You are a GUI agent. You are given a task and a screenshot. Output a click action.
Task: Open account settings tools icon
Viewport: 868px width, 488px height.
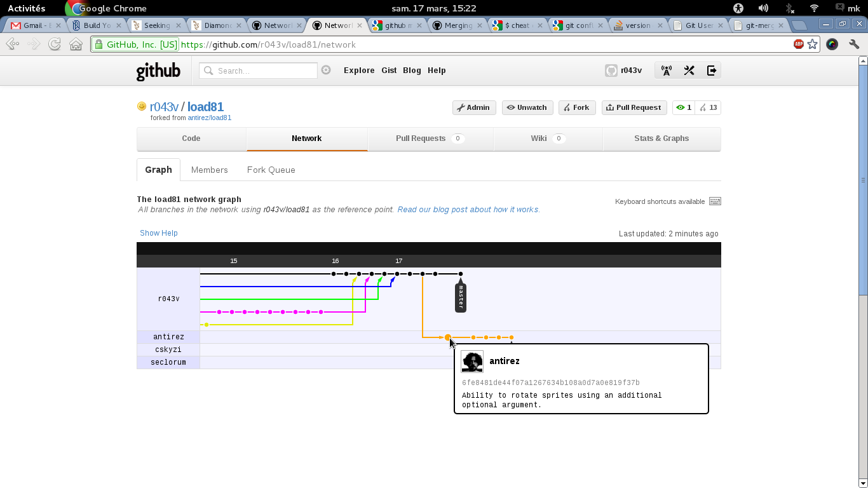point(689,71)
